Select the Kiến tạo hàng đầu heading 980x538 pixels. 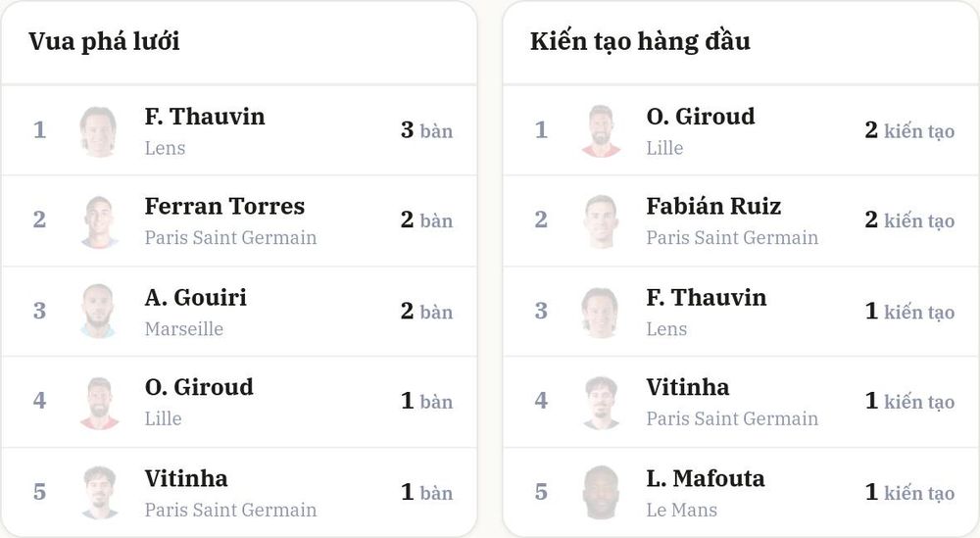pyautogui.click(x=640, y=42)
